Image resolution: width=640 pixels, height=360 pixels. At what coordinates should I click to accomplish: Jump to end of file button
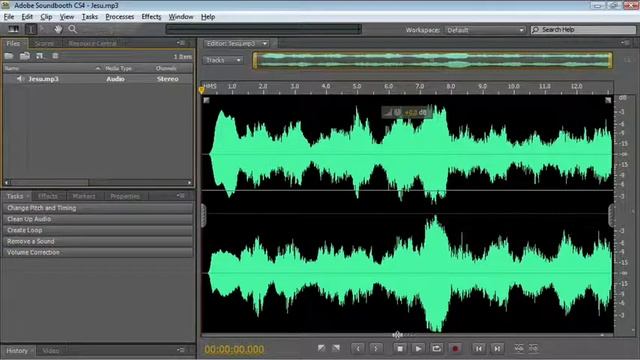coord(497,349)
